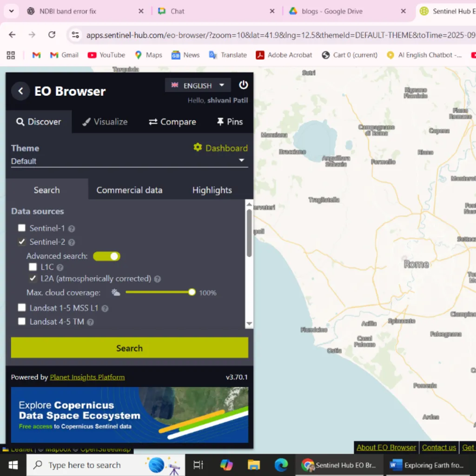Check the Landsat 1-5 MSS L1 box
476x476 pixels.
22,308
